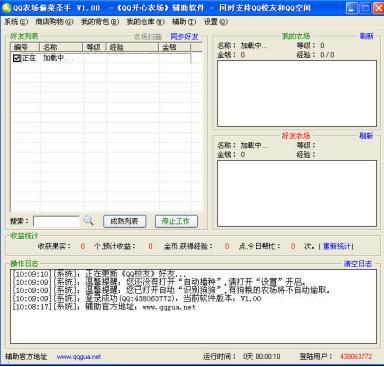Viewport: 384px width, 367px height.
Task: Click the 今日帮忙 count value
Action: [x=293, y=246]
